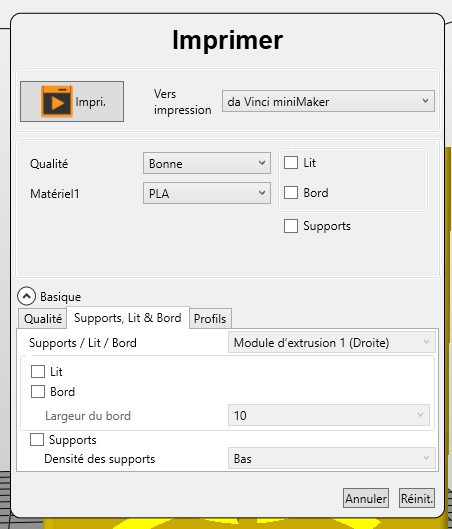Tick the Supports checkbox above Densité des supports

coord(37,440)
